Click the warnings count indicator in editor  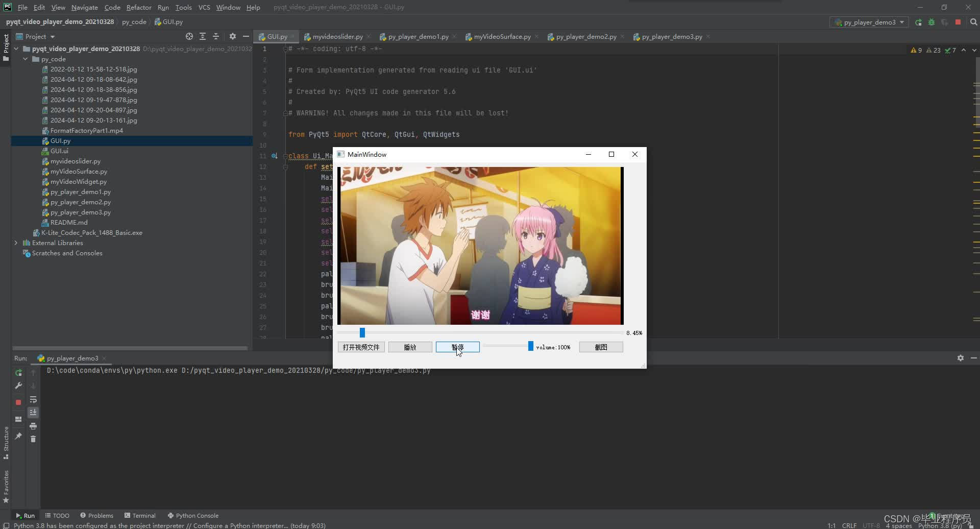click(x=916, y=50)
